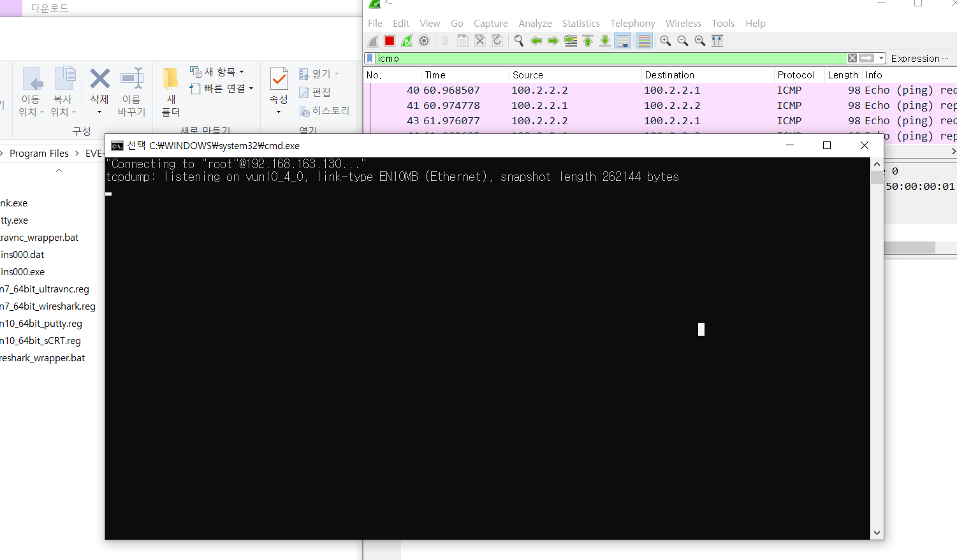The image size is (957, 560).
Task: Open the Telephony menu
Action: (x=632, y=23)
